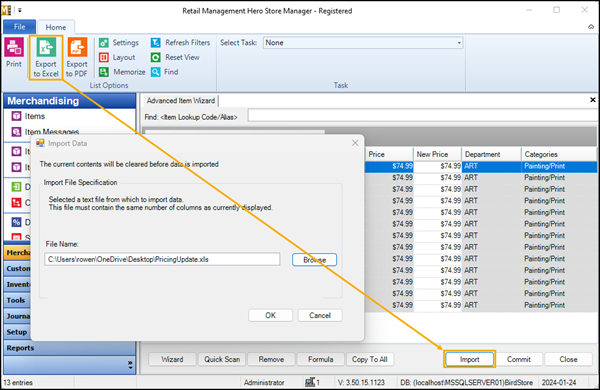Click the Wizard button

click(x=172, y=359)
